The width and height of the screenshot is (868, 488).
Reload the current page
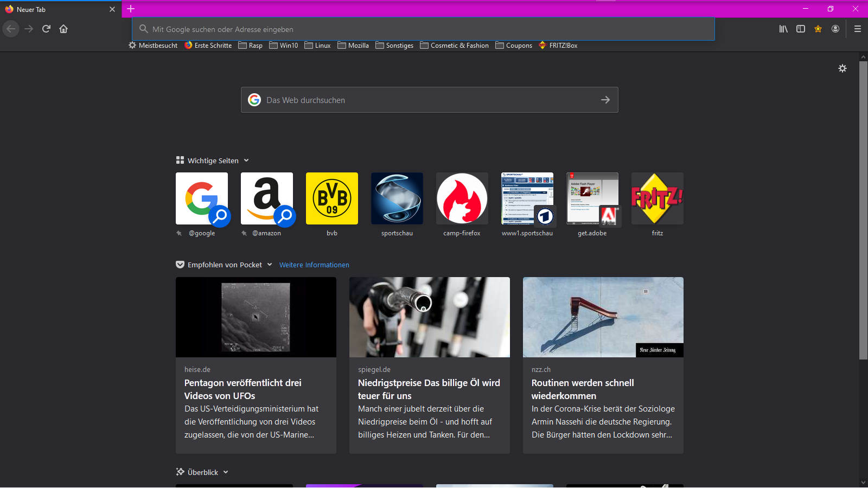pyautogui.click(x=46, y=29)
